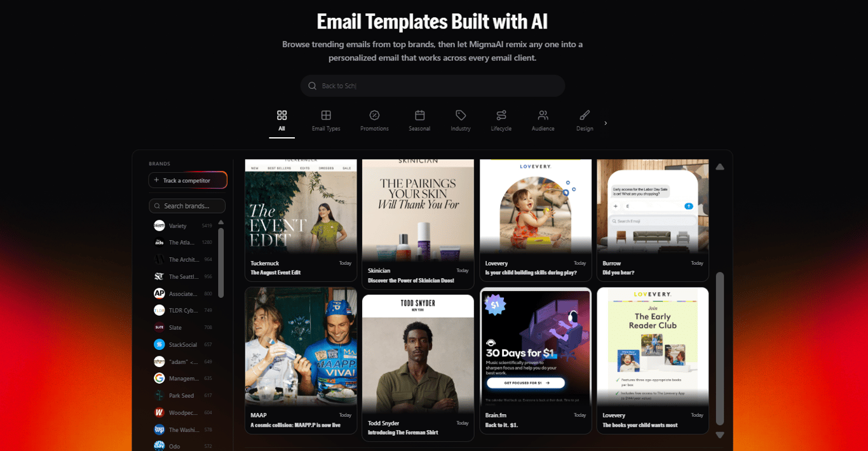Click the Design paintbrush icon
The height and width of the screenshot is (451, 868).
(x=585, y=115)
